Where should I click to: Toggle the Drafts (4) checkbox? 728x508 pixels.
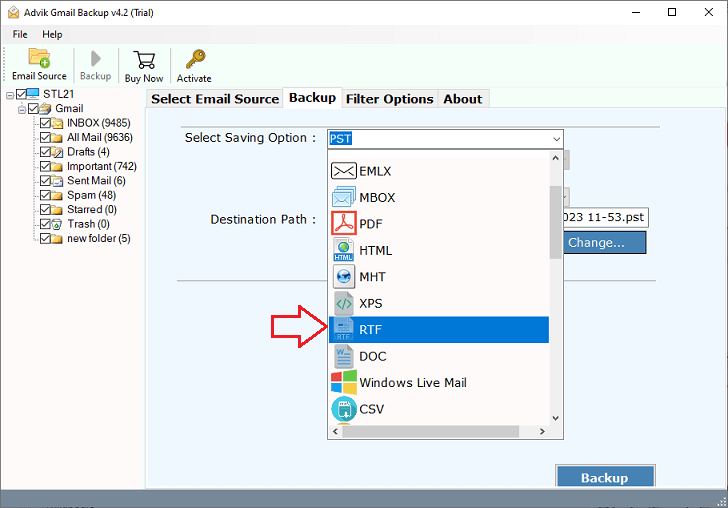(45, 152)
